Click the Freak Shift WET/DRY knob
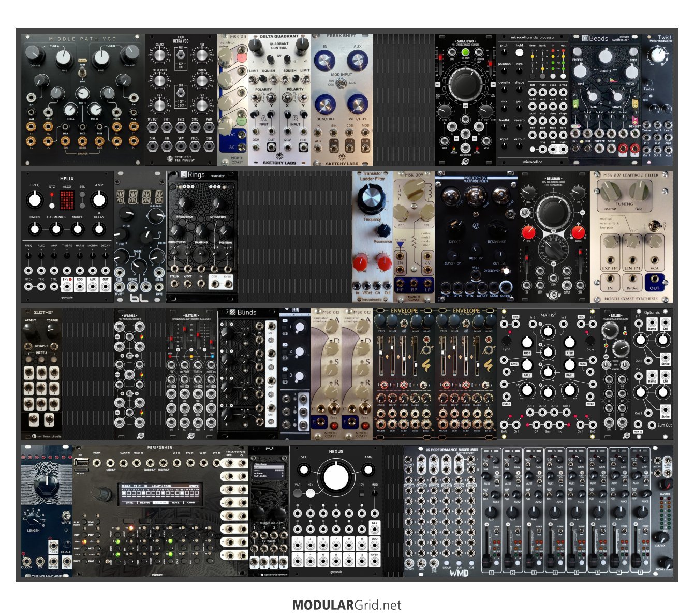Screen dimensions: 694x616 pos(358,105)
